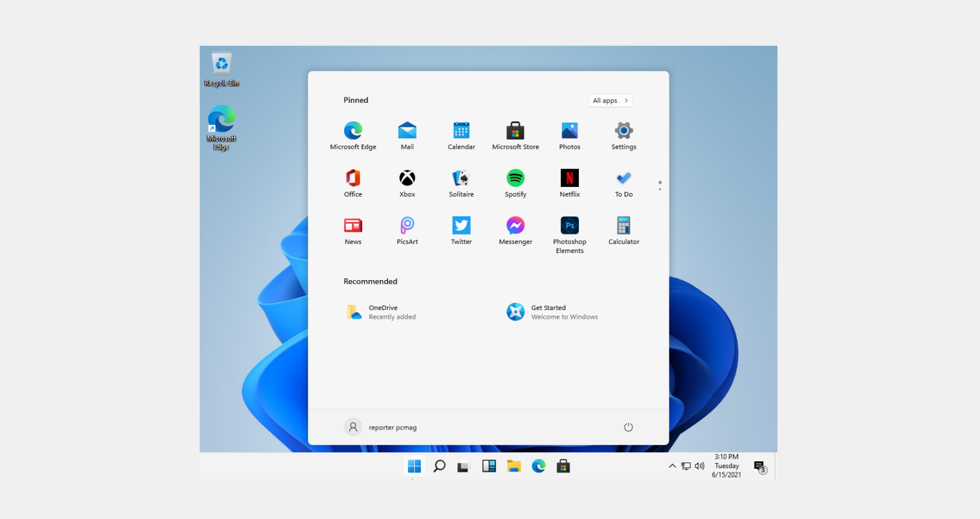Open Microsoft Store from the taskbar
Viewport: 980px width, 519px height.
click(563, 466)
